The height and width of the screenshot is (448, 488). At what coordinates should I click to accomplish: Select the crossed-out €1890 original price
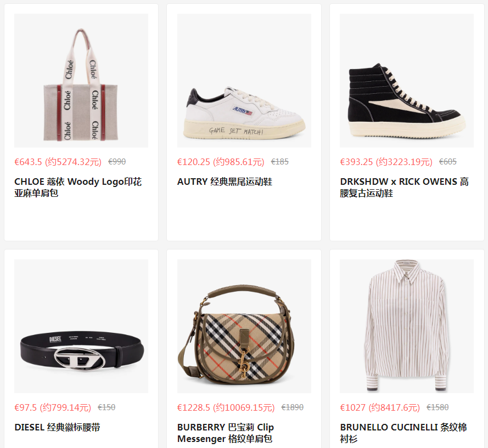point(292,407)
